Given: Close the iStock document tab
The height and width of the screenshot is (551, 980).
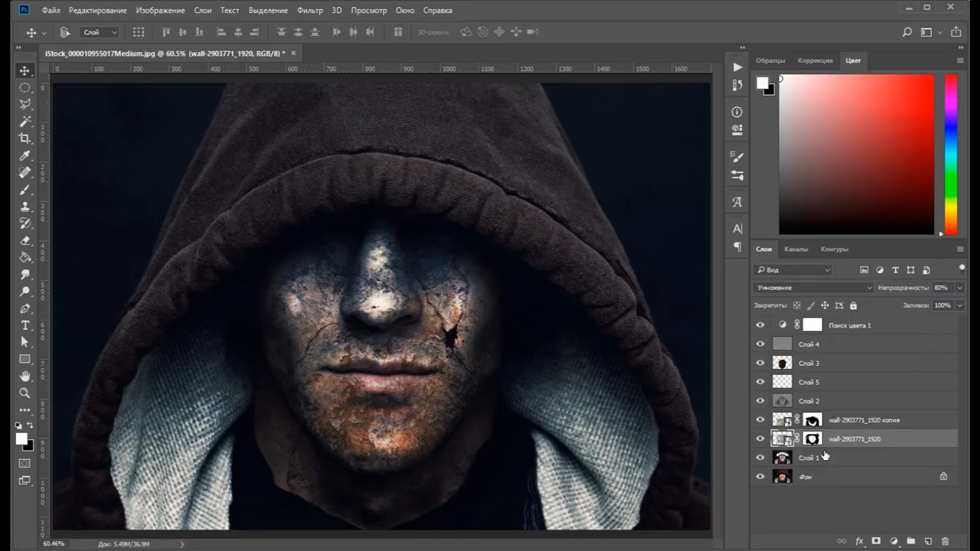Looking at the screenshot, I should point(293,54).
